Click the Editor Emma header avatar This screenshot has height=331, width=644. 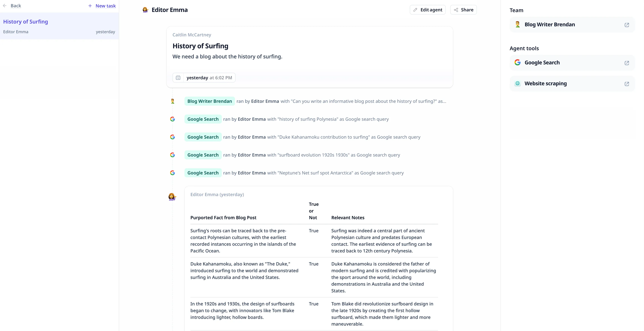click(145, 10)
